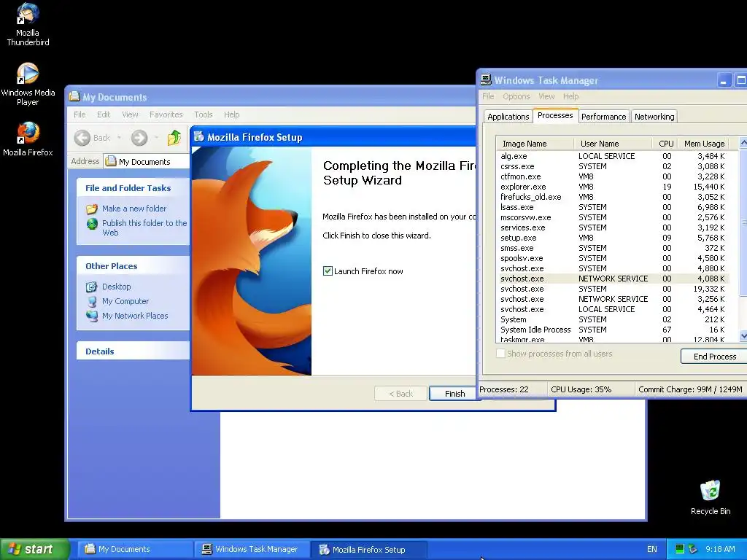Click disabled Back button in setup wizard
This screenshot has height=560, width=747.
pos(400,394)
